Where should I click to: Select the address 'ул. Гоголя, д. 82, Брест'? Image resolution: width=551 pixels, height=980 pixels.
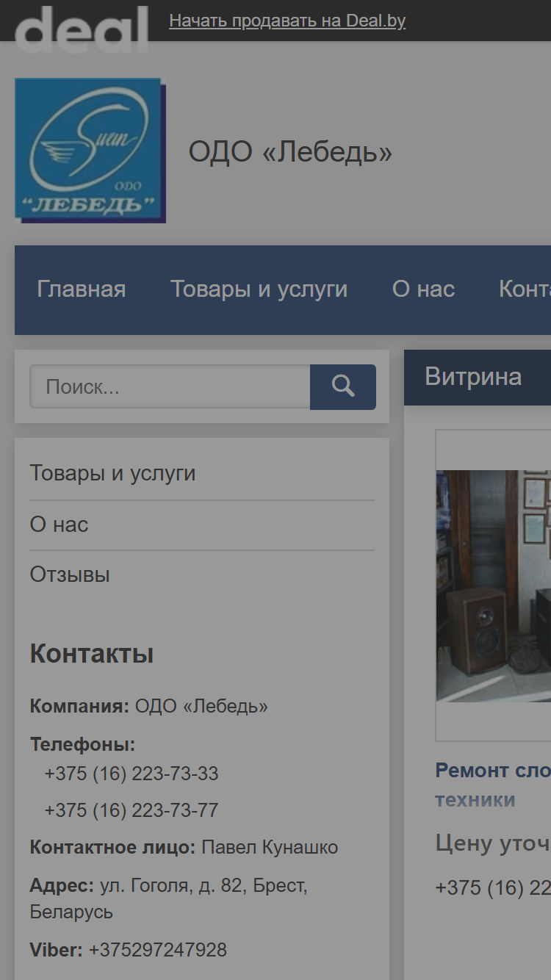pos(204,886)
